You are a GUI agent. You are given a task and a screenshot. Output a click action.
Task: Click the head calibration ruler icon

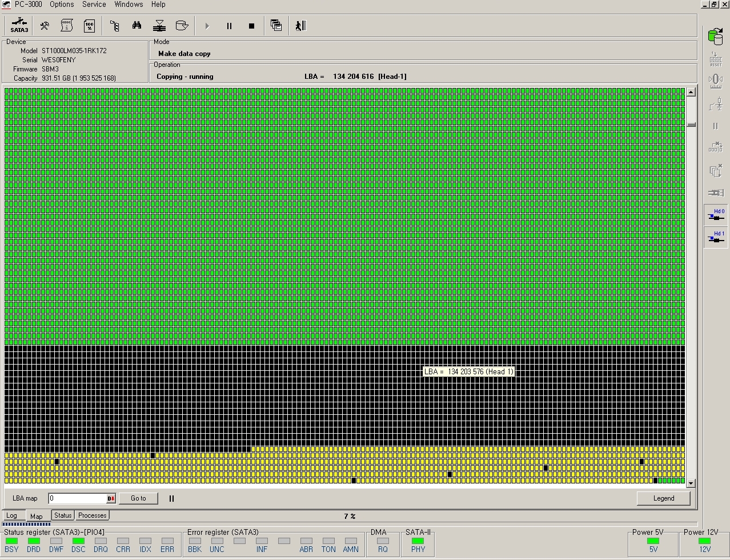(716, 81)
